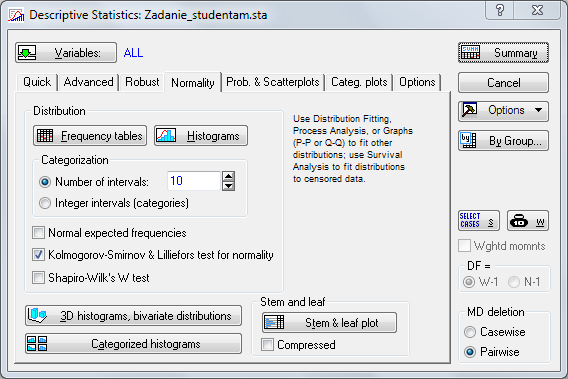The width and height of the screenshot is (568, 379).
Task: Switch to the Robust tab
Action: pyautogui.click(x=142, y=82)
